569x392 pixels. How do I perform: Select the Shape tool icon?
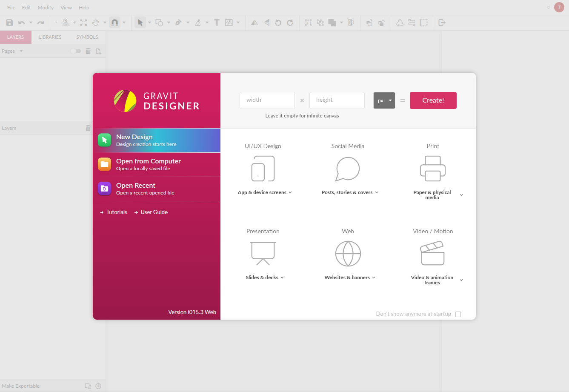[x=159, y=23]
